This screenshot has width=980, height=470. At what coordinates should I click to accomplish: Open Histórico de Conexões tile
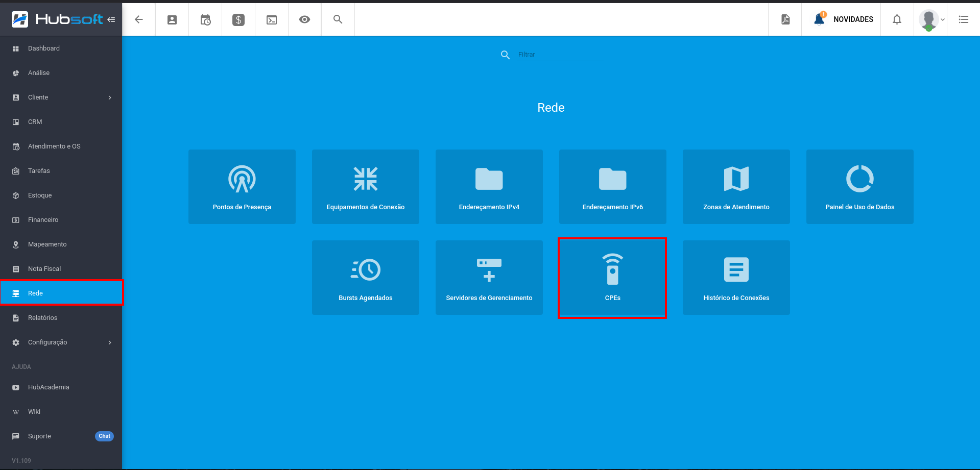736,278
